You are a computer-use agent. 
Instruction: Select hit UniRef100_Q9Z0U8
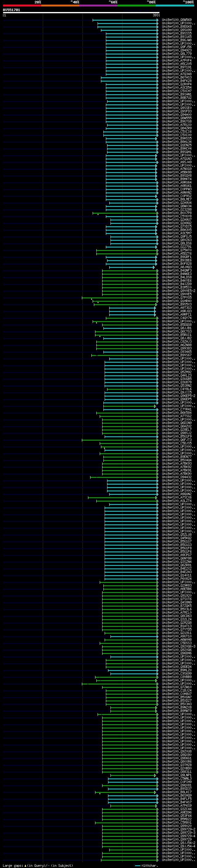coord(177,751)
